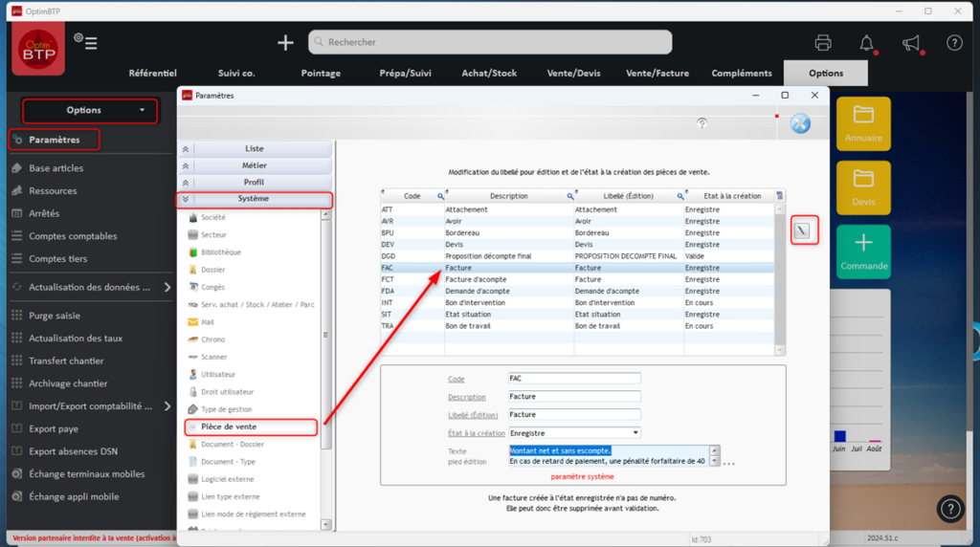
Task: Click the help icon in Paramètres toolbar
Action: (x=702, y=123)
